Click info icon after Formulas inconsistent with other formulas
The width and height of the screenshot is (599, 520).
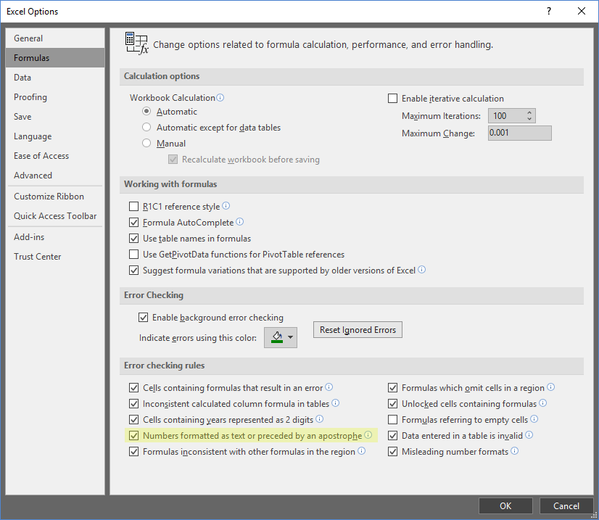tap(361, 451)
